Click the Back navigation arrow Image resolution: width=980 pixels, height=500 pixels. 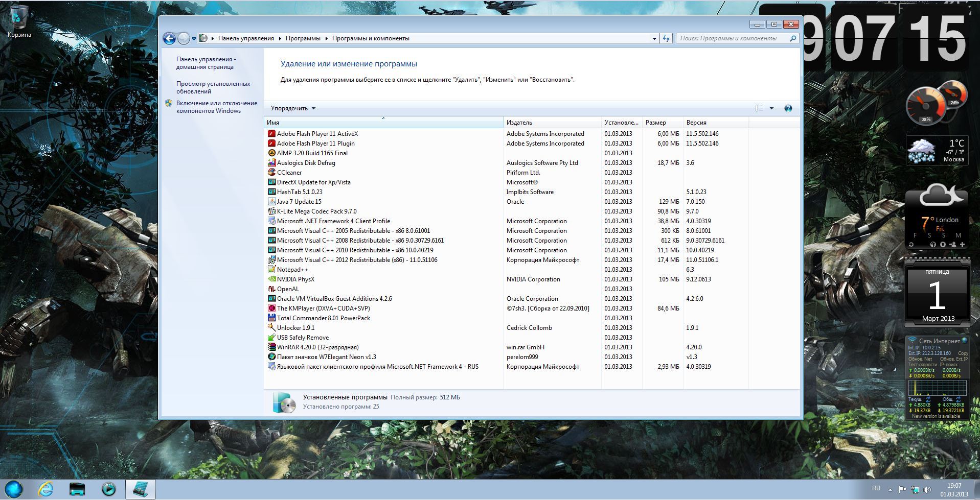click(169, 38)
